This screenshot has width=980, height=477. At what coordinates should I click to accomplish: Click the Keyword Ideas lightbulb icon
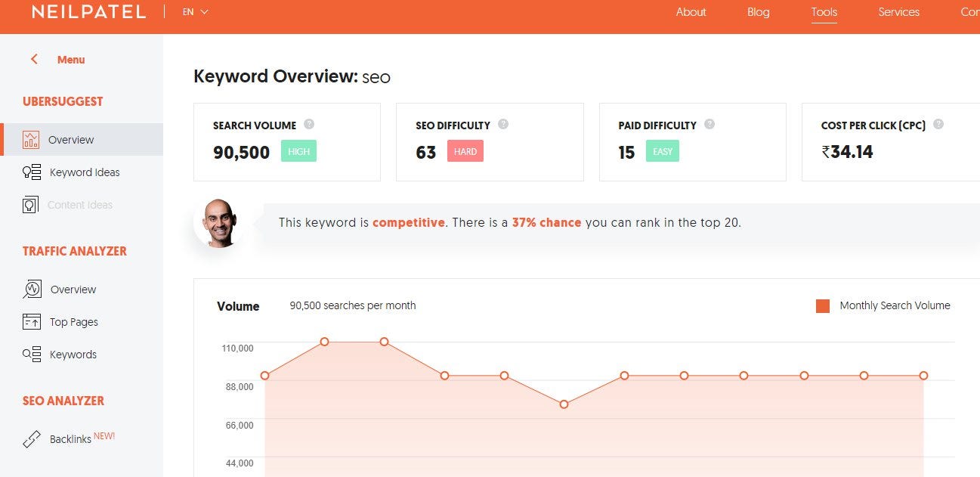tap(31, 172)
